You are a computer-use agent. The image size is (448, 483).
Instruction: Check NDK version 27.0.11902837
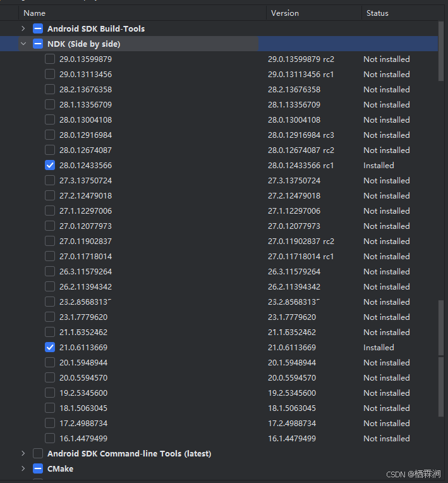[50, 241]
